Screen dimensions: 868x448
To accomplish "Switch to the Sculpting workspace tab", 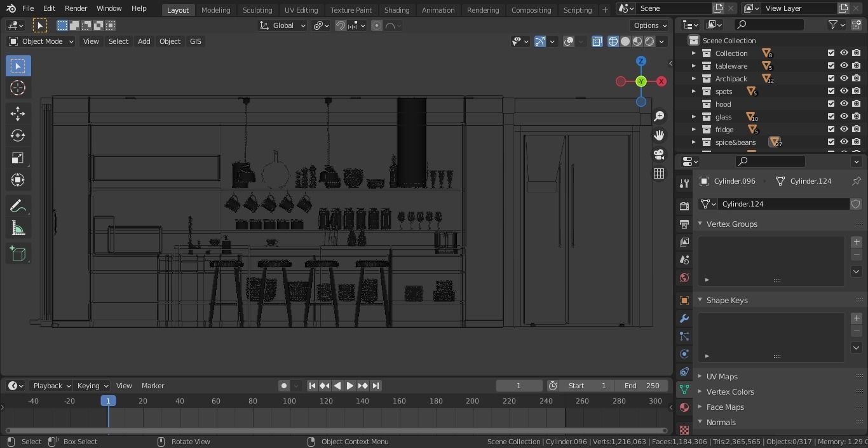I will tap(257, 10).
